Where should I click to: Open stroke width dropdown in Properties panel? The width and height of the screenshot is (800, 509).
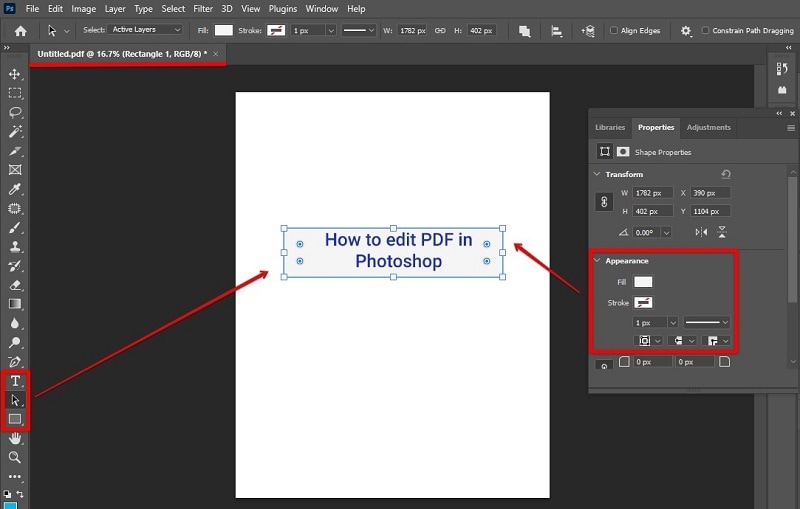coord(672,322)
